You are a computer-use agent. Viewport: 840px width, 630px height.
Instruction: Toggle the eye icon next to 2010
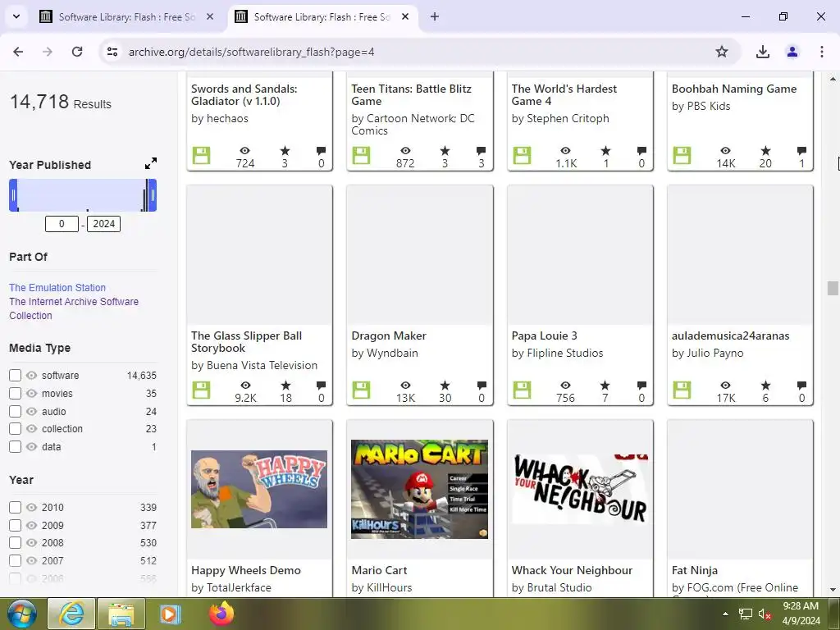tap(32, 507)
